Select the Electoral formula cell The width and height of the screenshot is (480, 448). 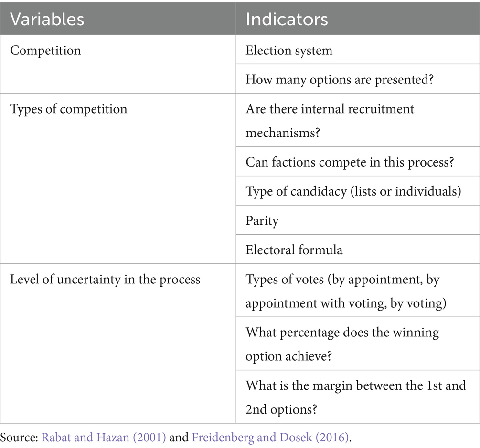point(358,249)
